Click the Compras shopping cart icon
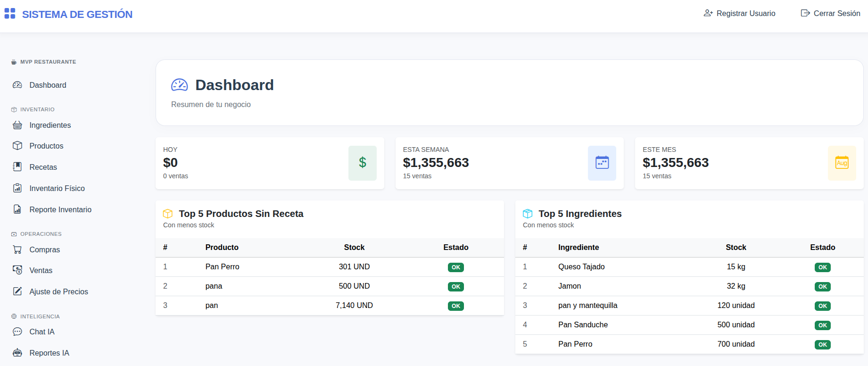Screen dimensions: 868x366 tap(17, 250)
